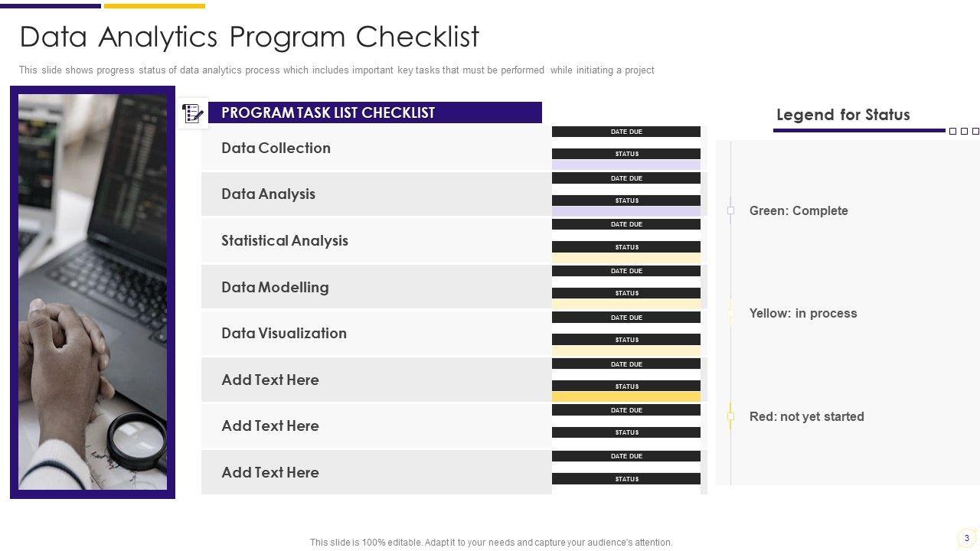Click the dark yellow status bar of first Add Text Here
This screenshot has height=551, width=980.
pyautogui.click(x=626, y=397)
